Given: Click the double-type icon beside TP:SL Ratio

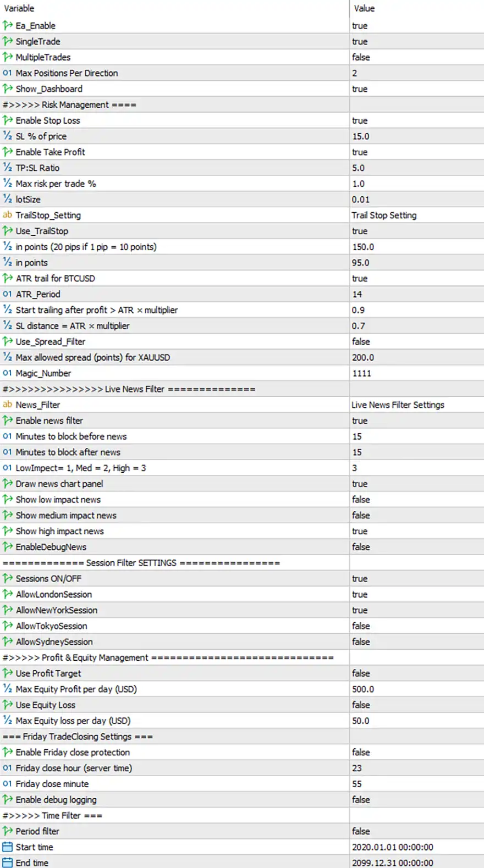Looking at the screenshot, I should pyautogui.click(x=7, y=168).
